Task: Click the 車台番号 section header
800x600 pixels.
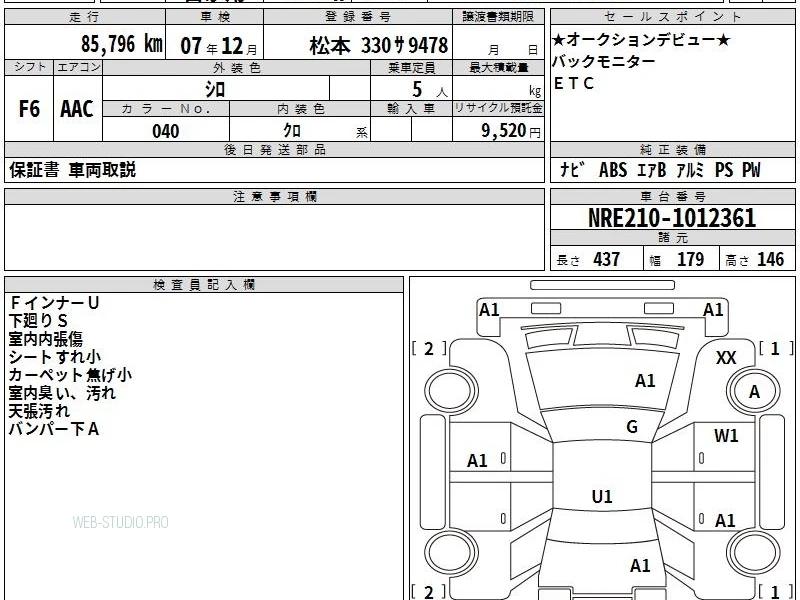Action: pos(672,196)
